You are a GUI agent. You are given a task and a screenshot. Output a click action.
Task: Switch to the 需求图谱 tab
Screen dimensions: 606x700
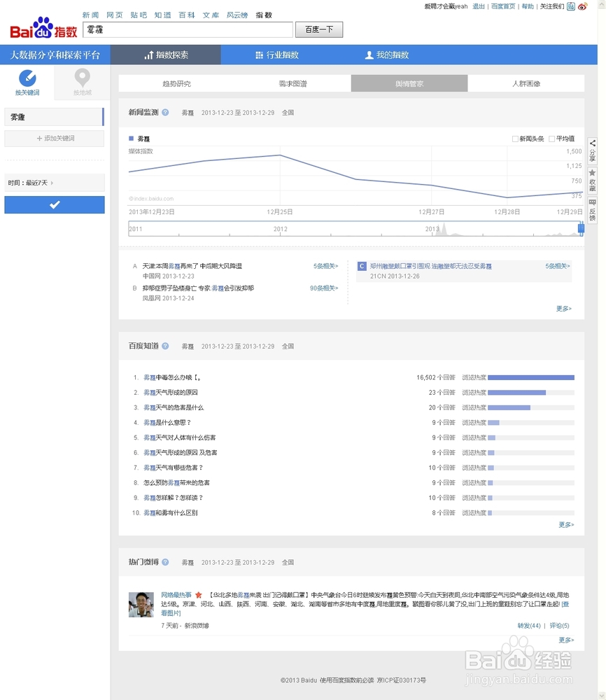(293, 83)
